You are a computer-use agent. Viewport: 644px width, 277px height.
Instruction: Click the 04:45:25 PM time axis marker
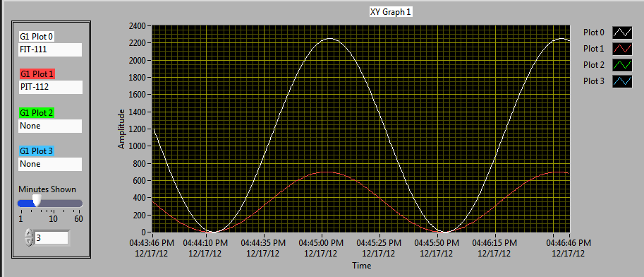(379, 248)
